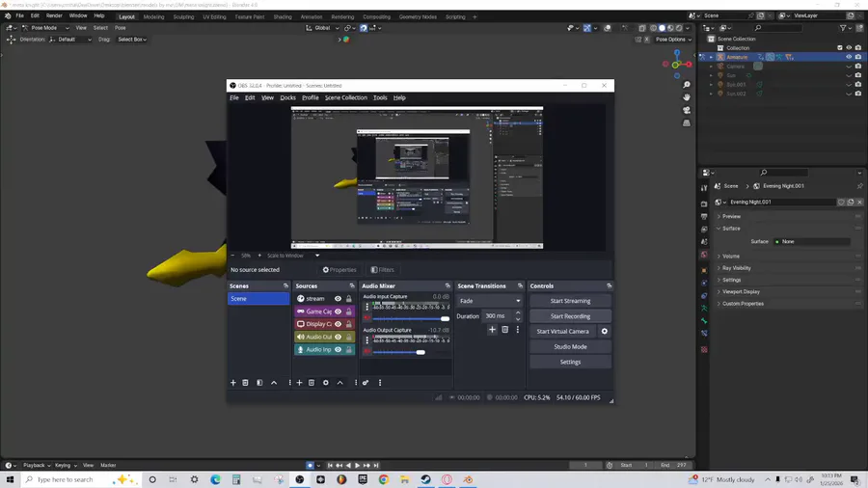Click Start Streaming button

(570, 301)
